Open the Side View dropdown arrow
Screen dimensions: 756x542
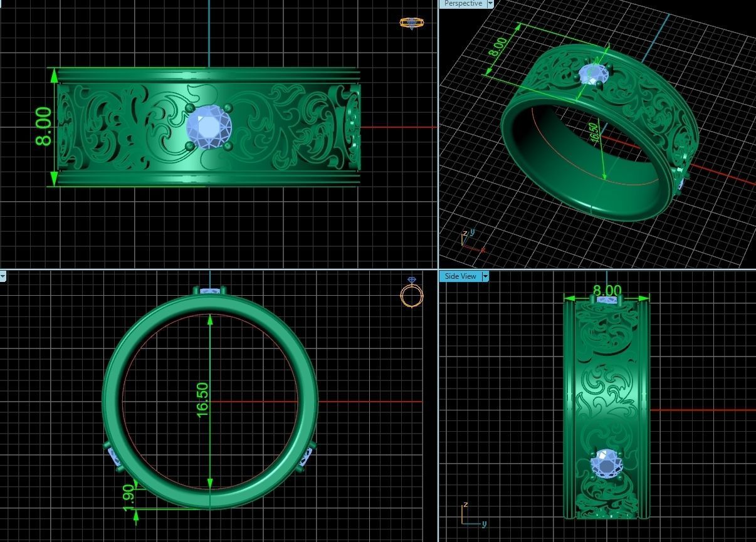click(x=485, y=276)
